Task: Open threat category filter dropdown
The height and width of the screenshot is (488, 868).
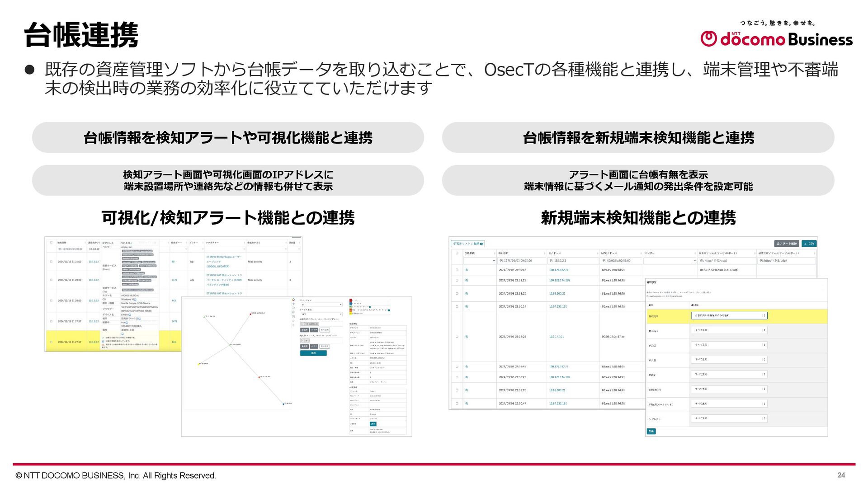Action: [x=267, y=249]
